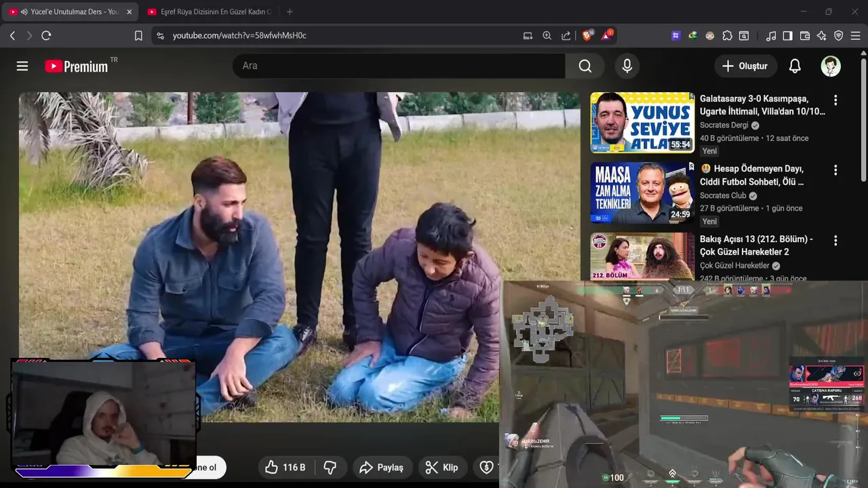This screenshot has height=488, width=868.
Task: Open Leo AI sparkle icon
Action: pyautogui.click(x=822, y=35)
